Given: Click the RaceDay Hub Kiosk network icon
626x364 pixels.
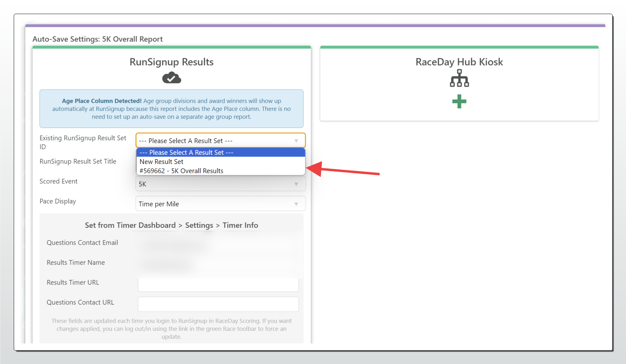Looking at the screenshot, I should tap(459, 78).
